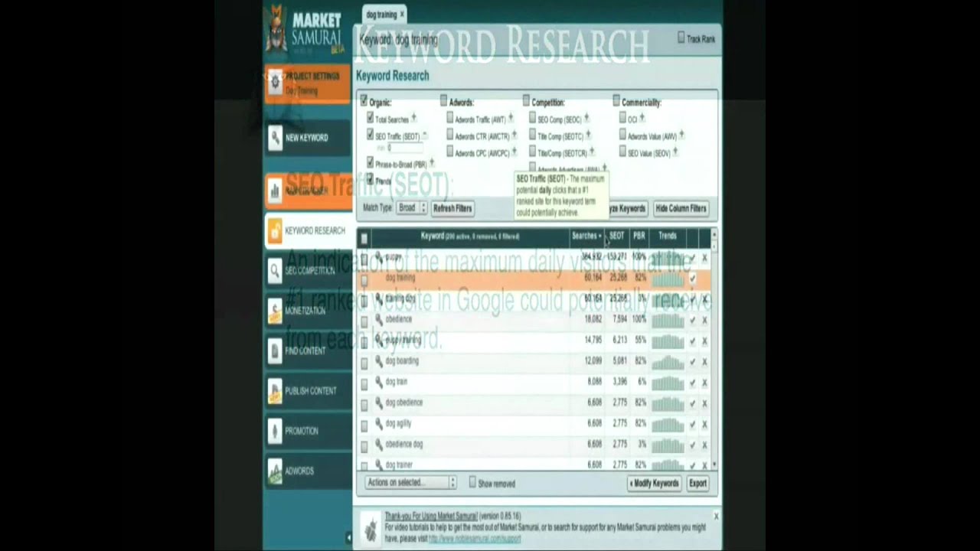Uncheck the Total Searches filter
This screenshot has width=980, height=551.
pos(371,119)
